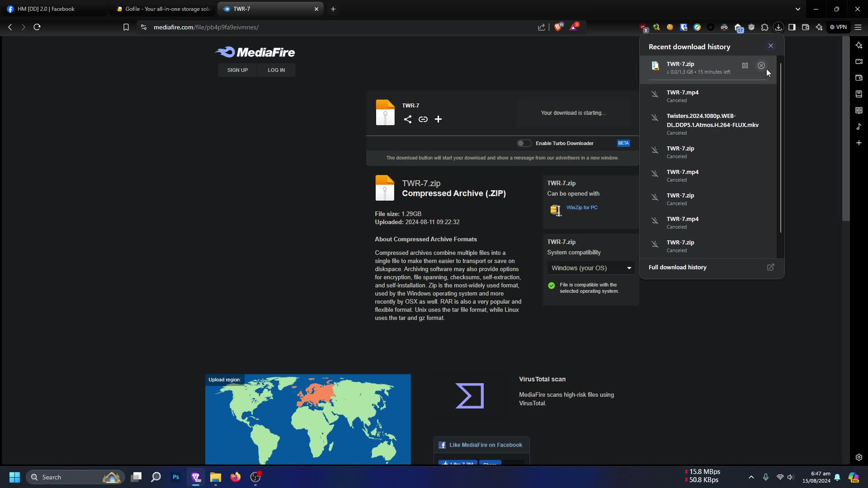
Task: Open a new browser tab
Action: pyautogui.click(x=333, y=9)
